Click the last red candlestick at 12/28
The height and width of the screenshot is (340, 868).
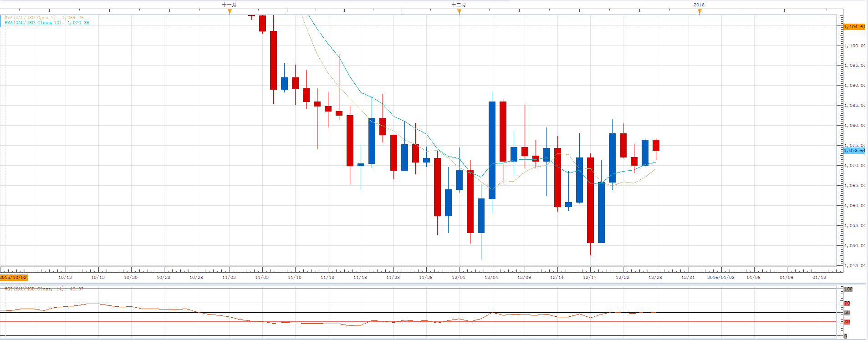tap(656, 145)
